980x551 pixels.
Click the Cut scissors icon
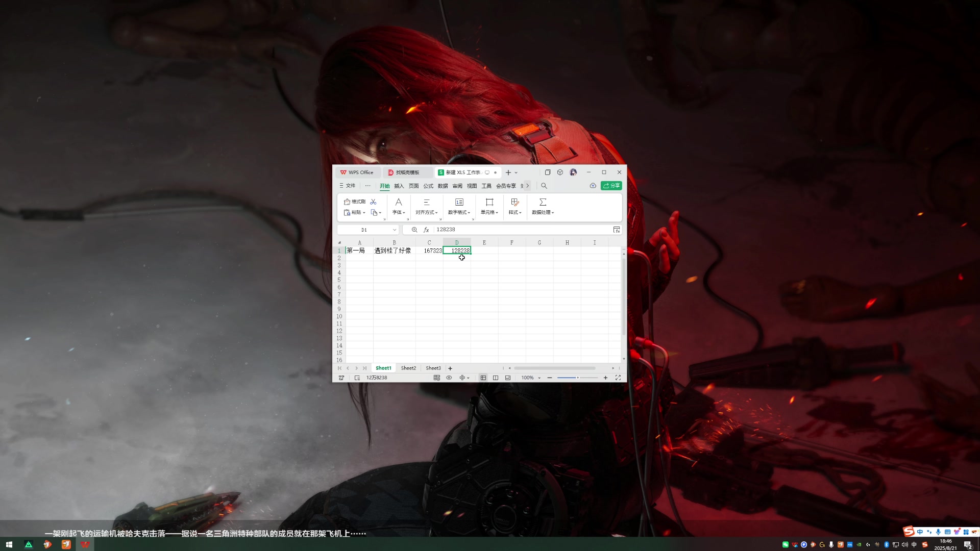373,202
